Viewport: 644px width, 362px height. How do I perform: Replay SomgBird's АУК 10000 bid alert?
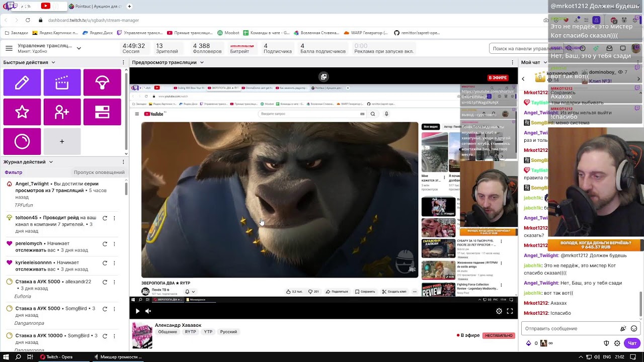pos(105,336)
